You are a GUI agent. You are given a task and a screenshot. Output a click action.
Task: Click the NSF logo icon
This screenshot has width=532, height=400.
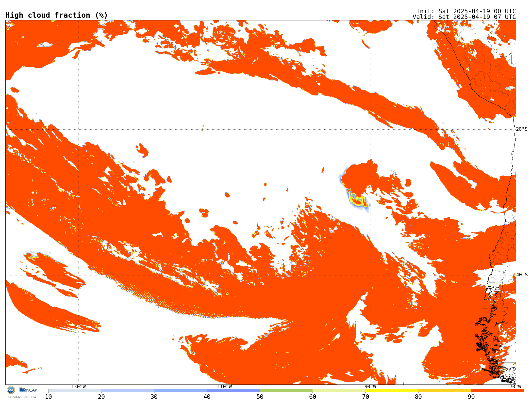[11, 390]
